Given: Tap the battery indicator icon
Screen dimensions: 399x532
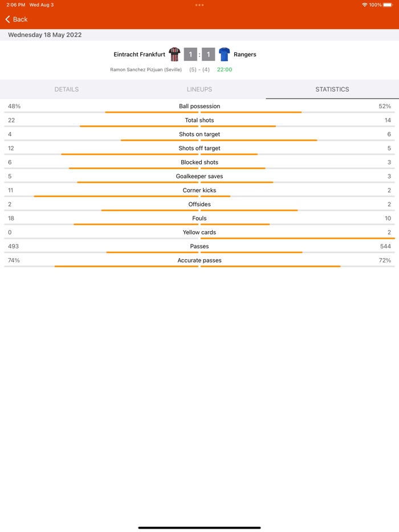Looking at the screenshot, I should (388, 5).
